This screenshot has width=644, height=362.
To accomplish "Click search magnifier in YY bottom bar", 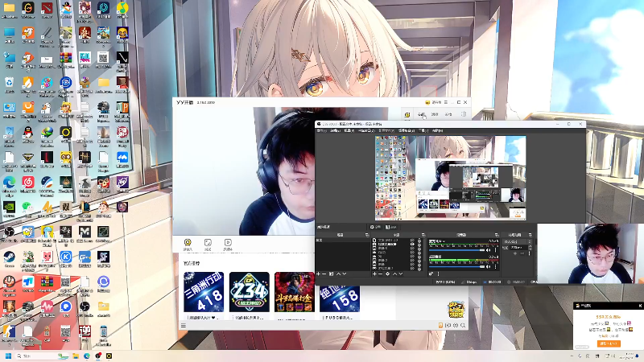I will click(463, 325).
